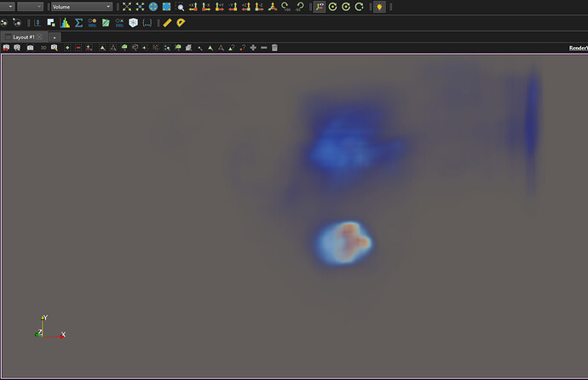Add a new layout tab
Viewport: 588px width, 380px height.
click(55, 37)
